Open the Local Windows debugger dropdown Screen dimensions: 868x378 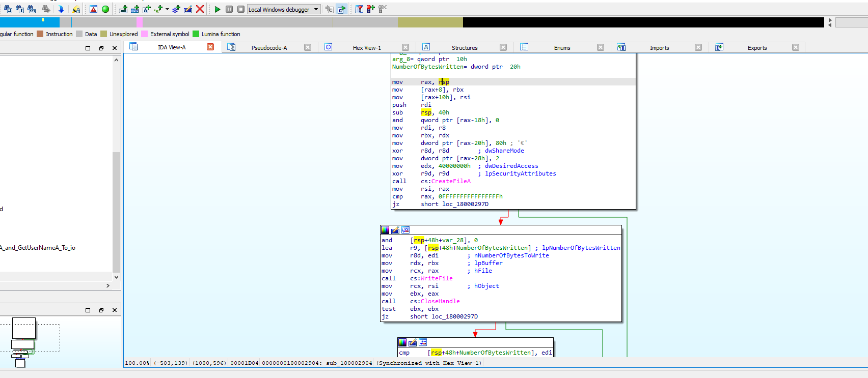click(x=316, y=9)
